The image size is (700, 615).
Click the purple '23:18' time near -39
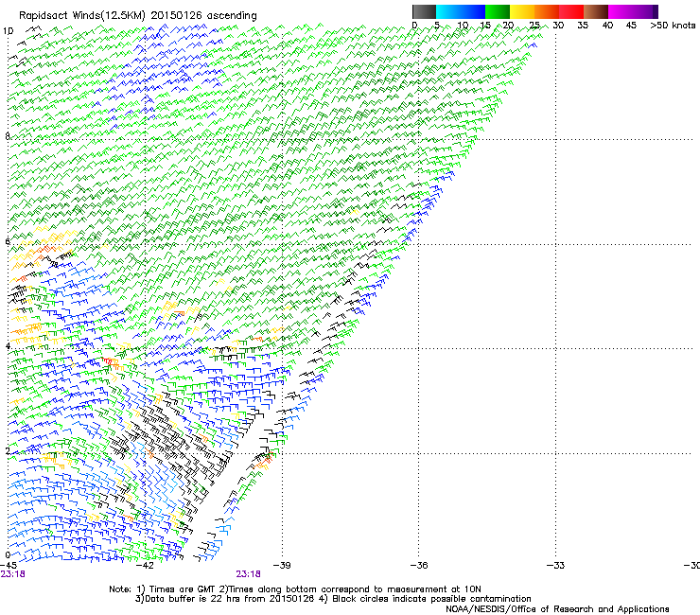pyautogui.click(x=248, y=574)
